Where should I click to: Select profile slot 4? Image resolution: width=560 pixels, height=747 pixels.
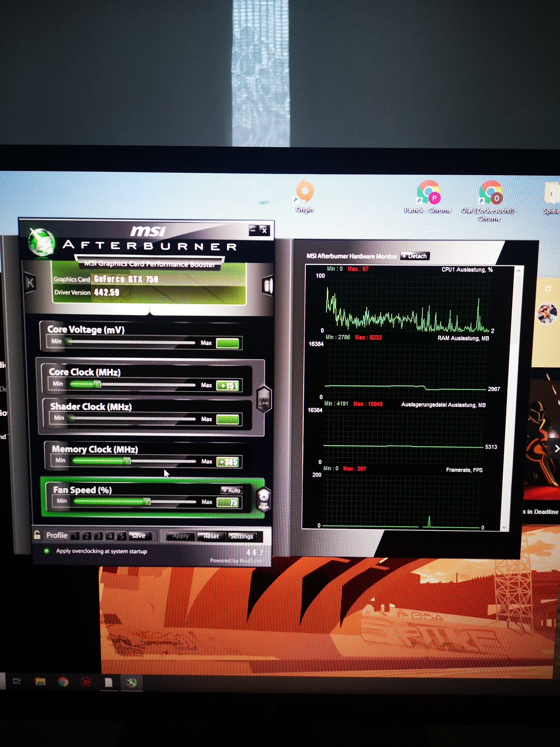(110, 536)
